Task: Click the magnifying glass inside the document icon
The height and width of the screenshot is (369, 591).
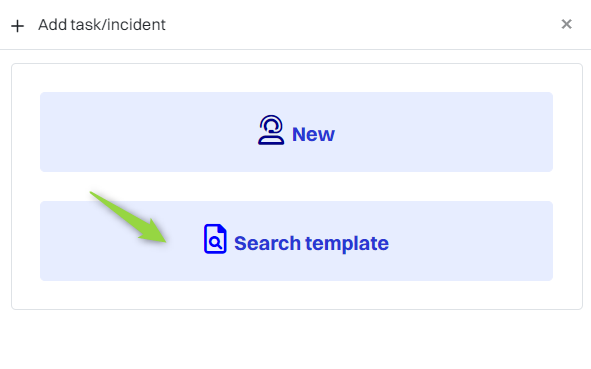Action: pos(215,242)
